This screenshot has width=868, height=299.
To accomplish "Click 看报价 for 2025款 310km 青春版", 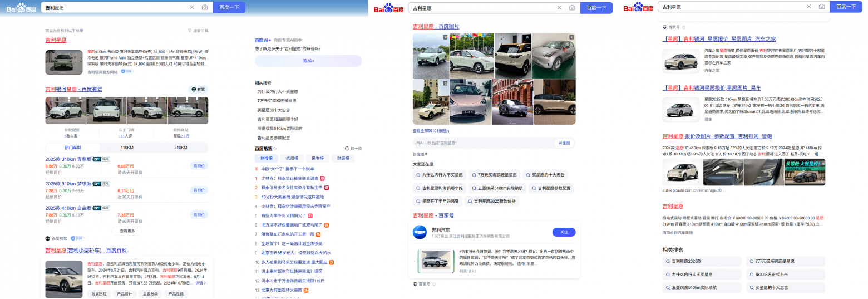I will [x=199, y=165].
